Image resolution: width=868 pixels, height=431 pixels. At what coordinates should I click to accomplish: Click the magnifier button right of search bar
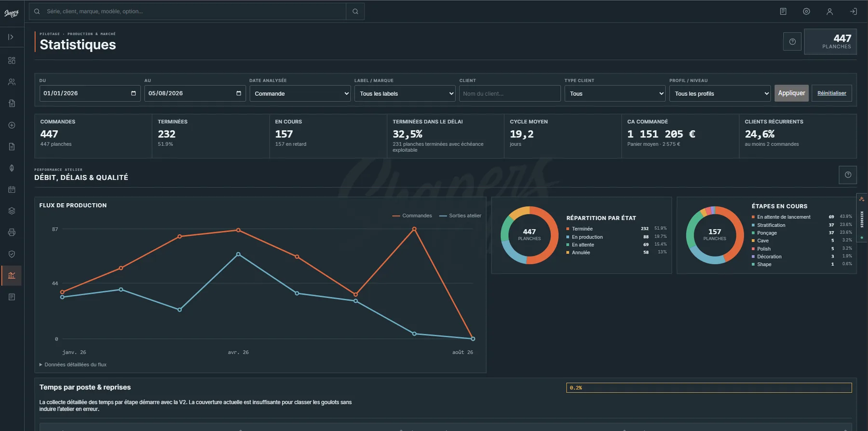click(x=355, y=12)
